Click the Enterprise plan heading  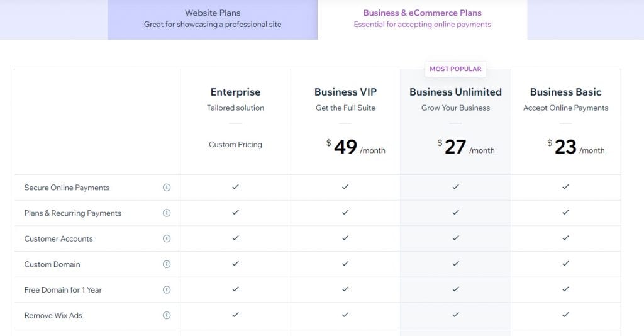tap(235, 92)
